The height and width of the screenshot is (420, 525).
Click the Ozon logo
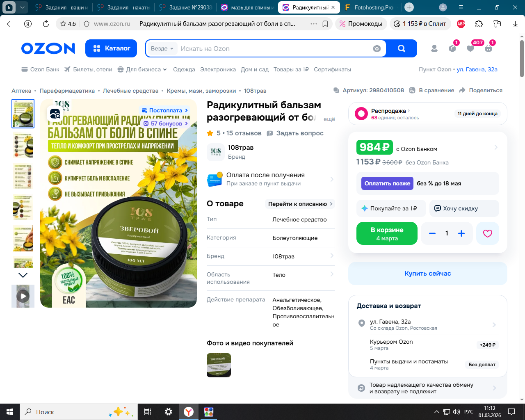point(48,48)
